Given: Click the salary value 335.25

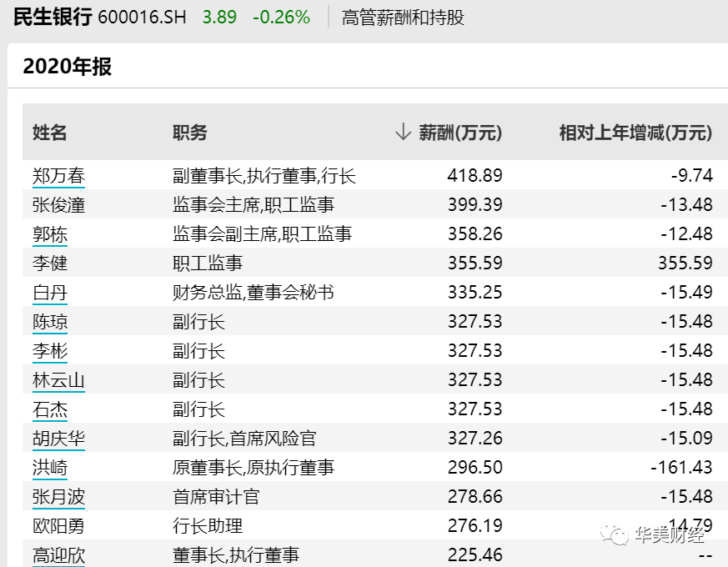Looking at the screenshot, I should click(475, 293).
